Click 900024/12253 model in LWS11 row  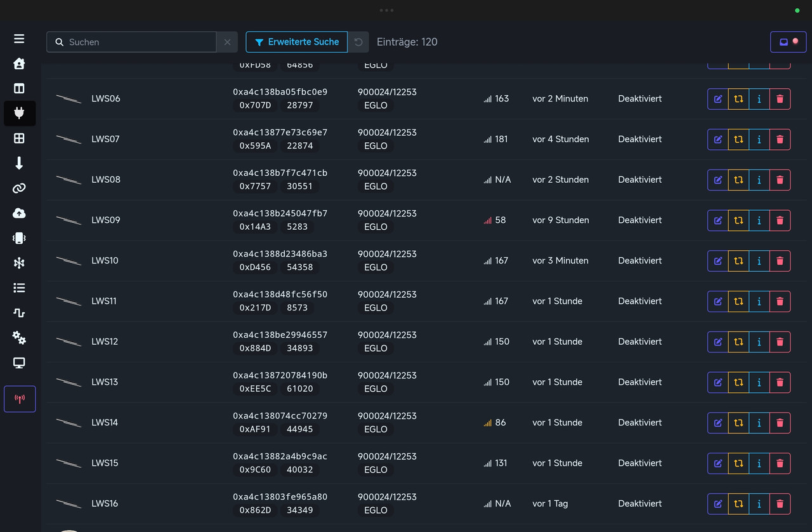click(x=387, y=295)
